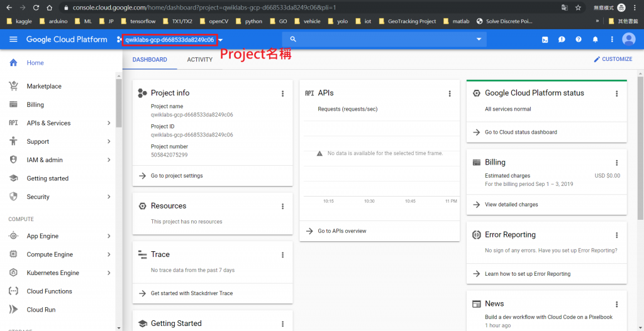Click the browser address bar URL
The image size is (644, 331).
205,8
